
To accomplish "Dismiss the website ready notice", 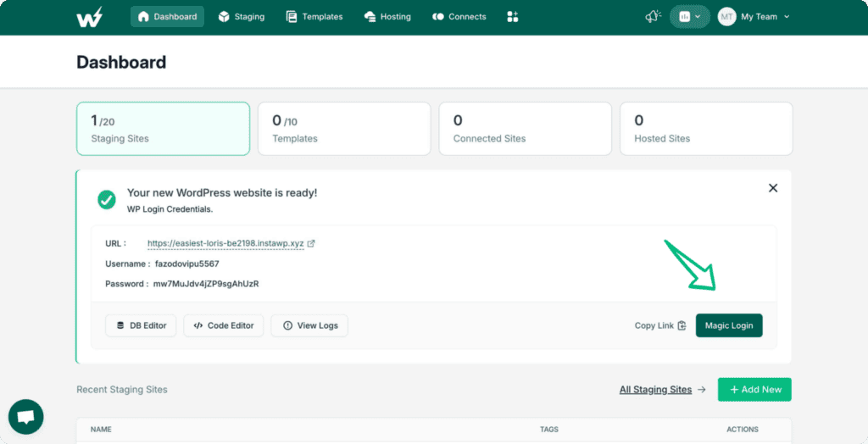I will (773, 188).
